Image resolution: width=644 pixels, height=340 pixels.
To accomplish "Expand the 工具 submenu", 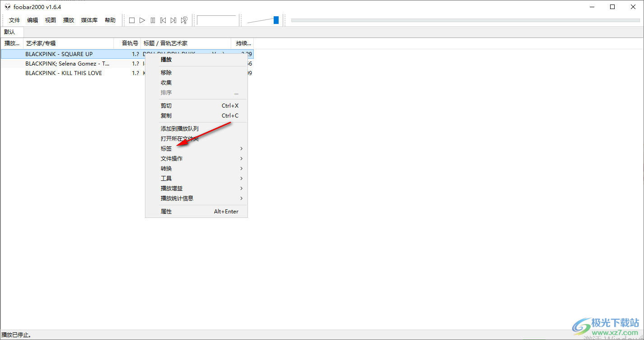I will (196, 178).
